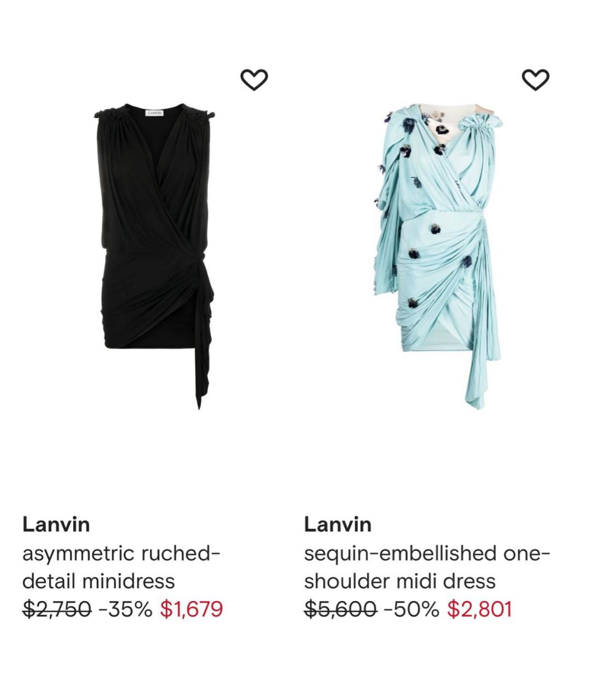The width and height of the screenshot is (591, 700).
Task: Add the black Lanvin minidress to wishlist
Action: (254, 80)
